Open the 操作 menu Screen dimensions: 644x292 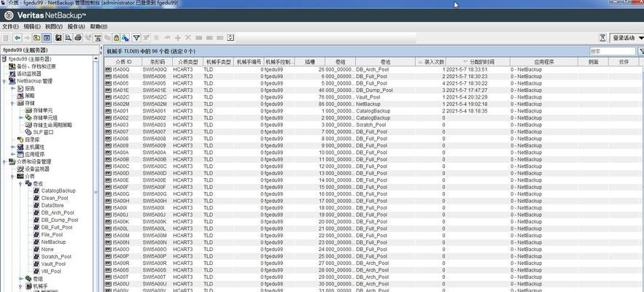coord(76,26)
